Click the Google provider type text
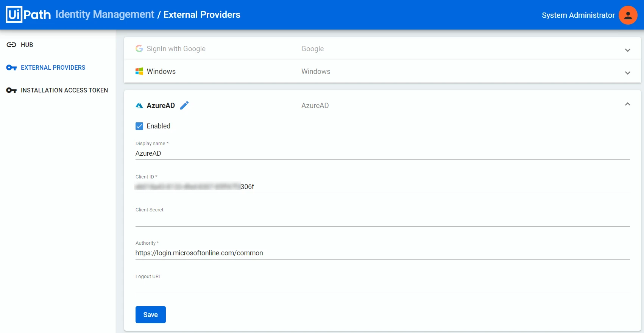 click(x=313, y=48)
